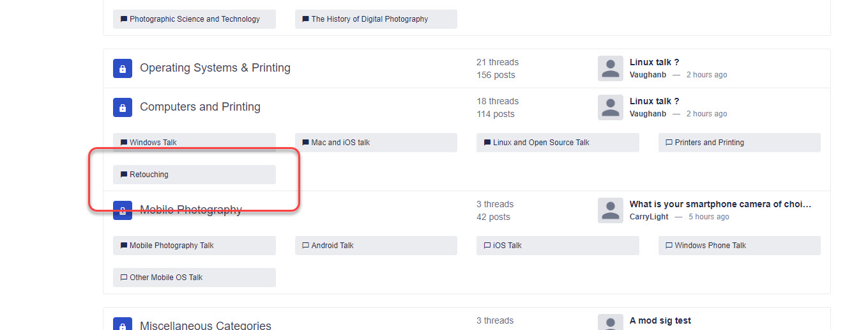The image size is (868, 330).
Task: Open the smartphone camera of choice thread
Action: click(x=720, y=204)
